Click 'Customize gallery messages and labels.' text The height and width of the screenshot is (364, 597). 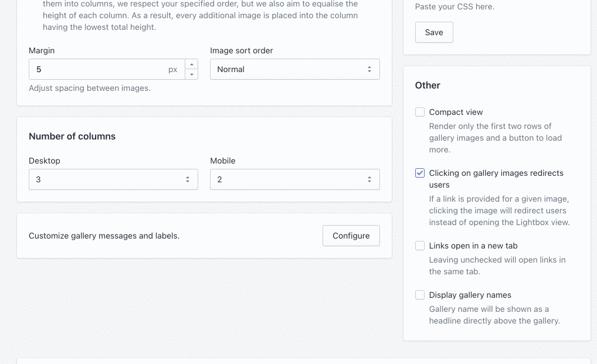[x=104, y=236]
